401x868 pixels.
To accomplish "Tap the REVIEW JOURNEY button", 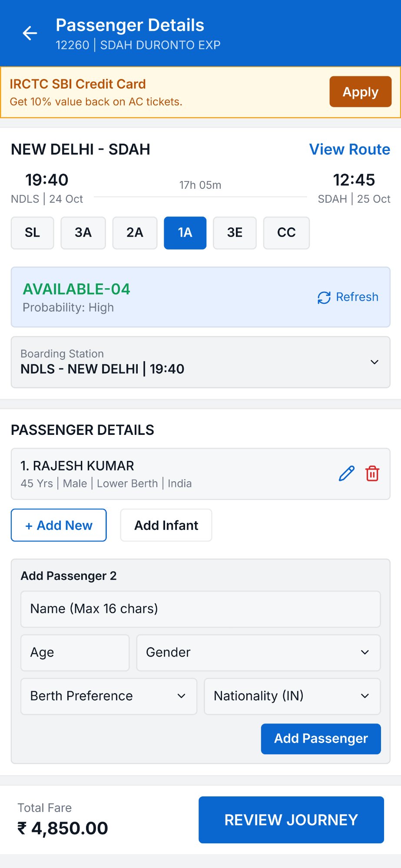I will (291, 819).
